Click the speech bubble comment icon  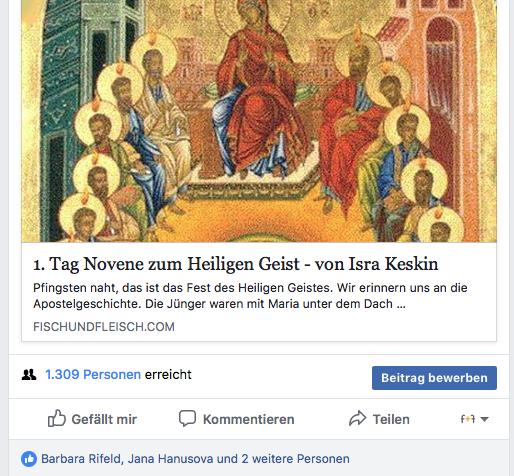(187, 418)
